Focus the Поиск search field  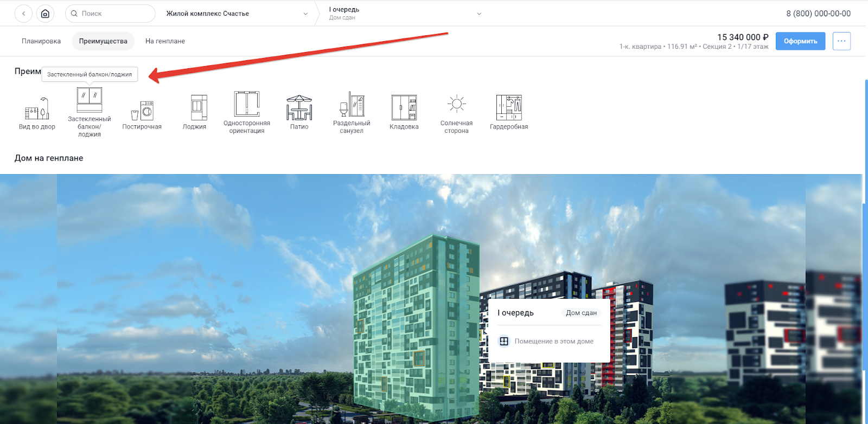click(x=110, y=14)
